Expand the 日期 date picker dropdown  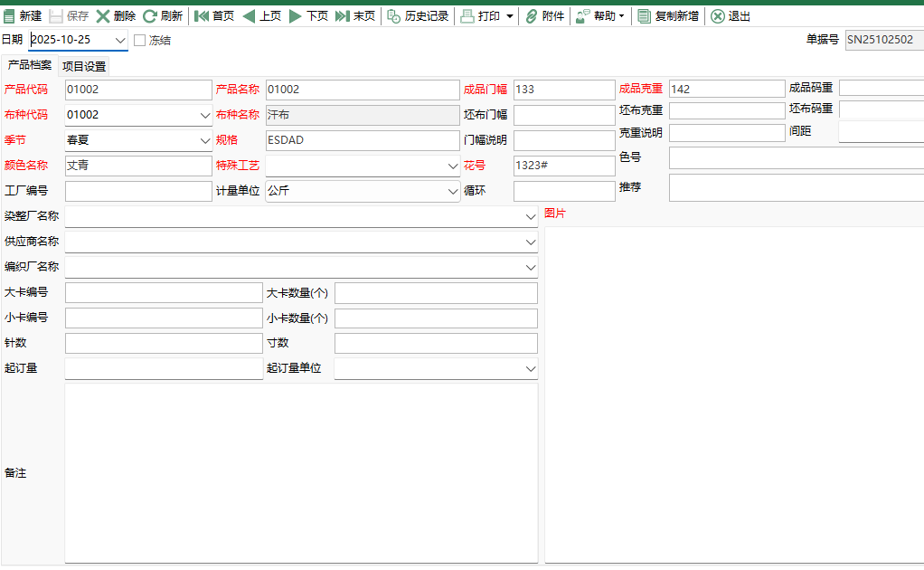120,41
